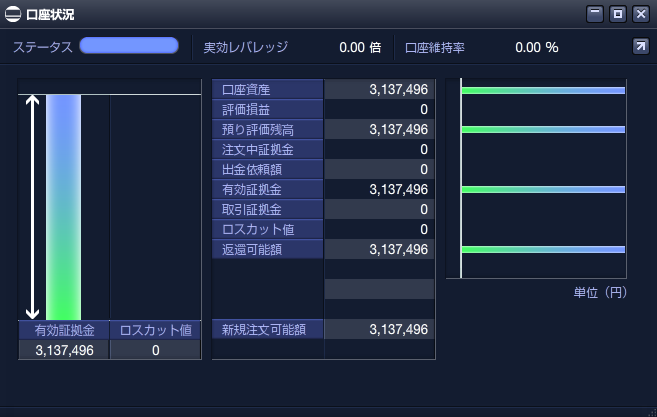Click the ステータス status indicator bar
The width and height of the screenshot is (657, 417).
coord(129,46)
